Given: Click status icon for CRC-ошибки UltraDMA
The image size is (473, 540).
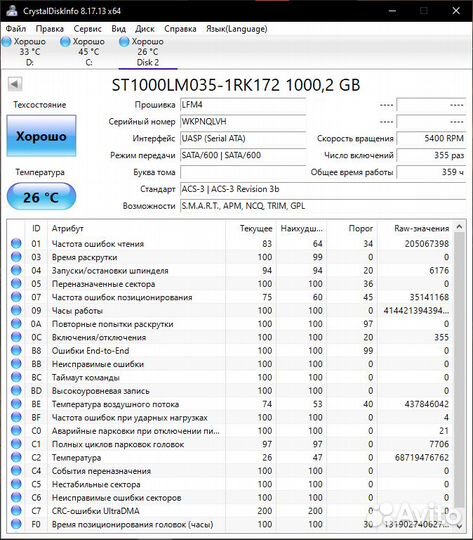Looking at the screenshot, I should [x=16, y=511].
